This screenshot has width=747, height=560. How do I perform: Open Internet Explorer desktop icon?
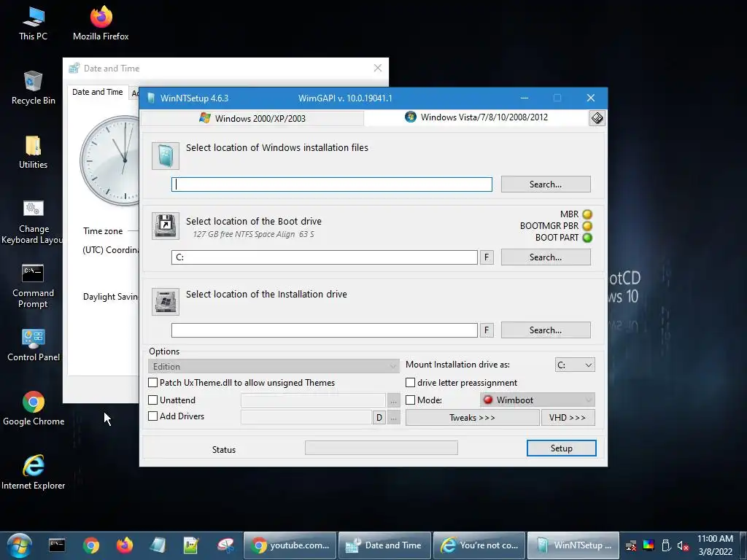click(x=34, y=472)
